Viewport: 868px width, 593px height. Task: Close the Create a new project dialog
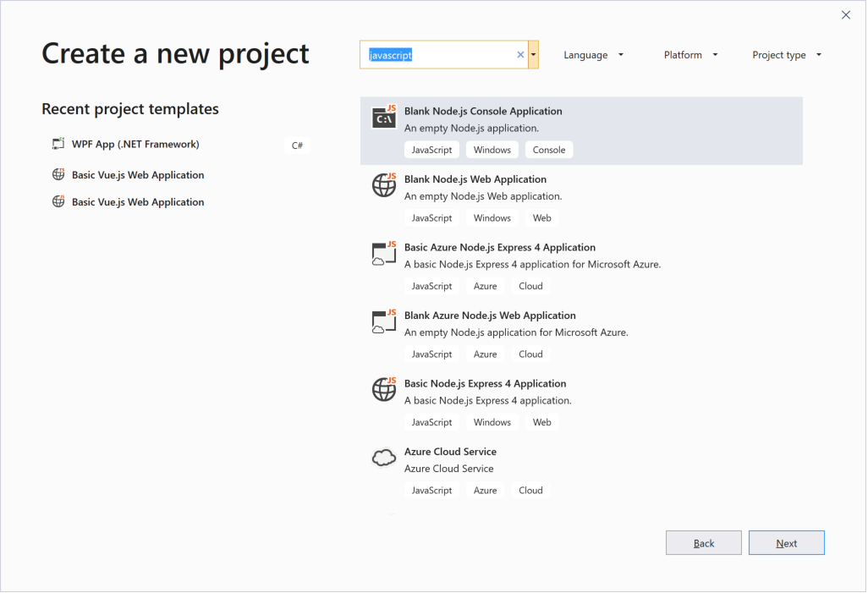(x=846, y=15)
